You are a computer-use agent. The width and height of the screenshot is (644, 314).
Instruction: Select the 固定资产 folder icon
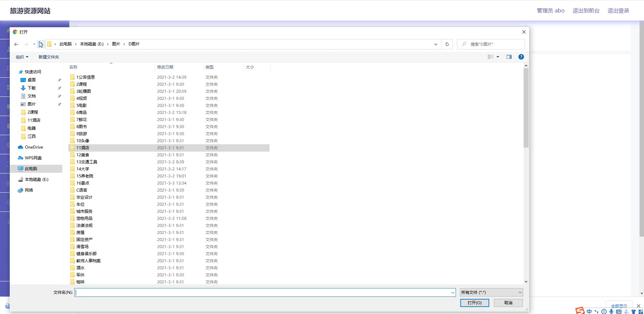coord(72,239)
